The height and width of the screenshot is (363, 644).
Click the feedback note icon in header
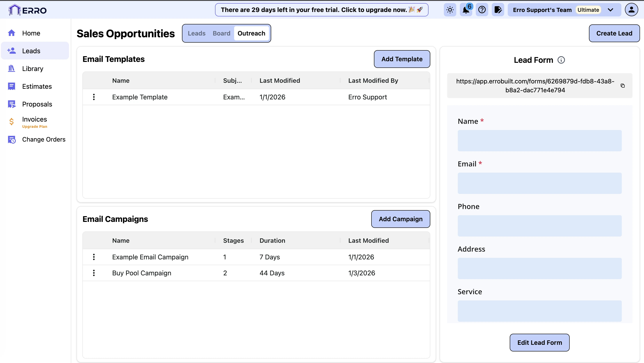[x=498, y=10]
